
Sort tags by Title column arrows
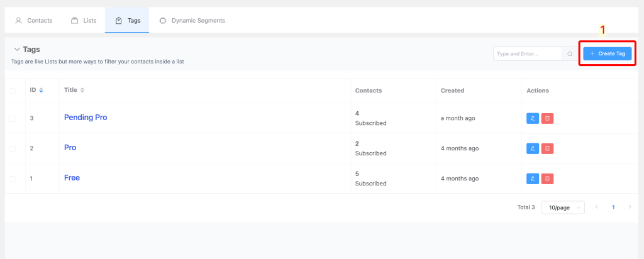click(82, 91)
